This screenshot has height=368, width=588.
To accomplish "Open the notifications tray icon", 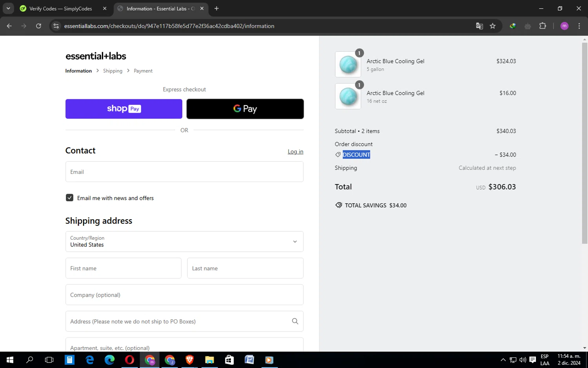I will [532, 360].
